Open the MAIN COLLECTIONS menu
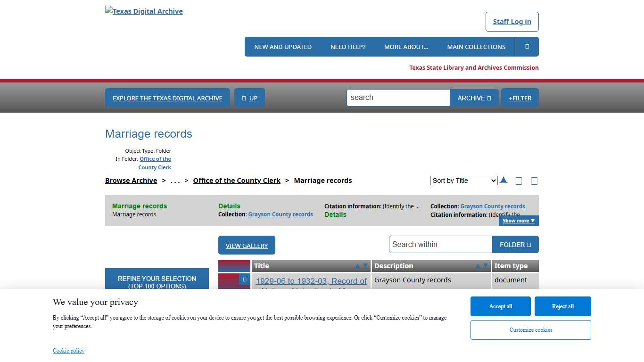The image size is (644, 362). tap(476, 46)
